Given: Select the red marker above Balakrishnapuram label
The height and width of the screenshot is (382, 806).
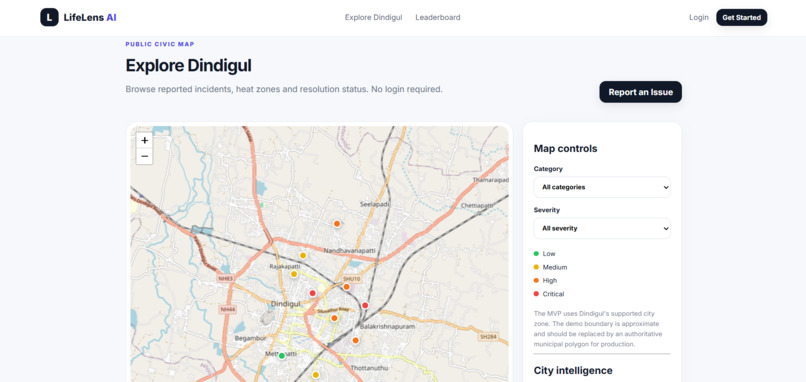Looking at the screenshot, I should coord(365,305).
